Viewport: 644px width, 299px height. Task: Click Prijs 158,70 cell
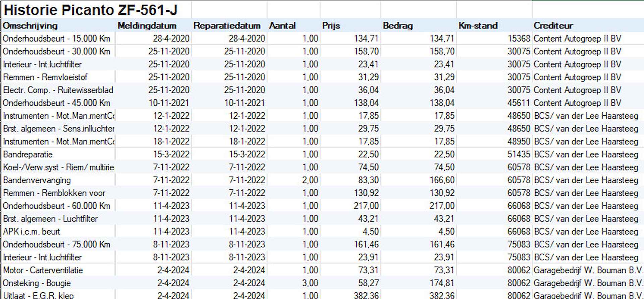[x=351, y=51]
